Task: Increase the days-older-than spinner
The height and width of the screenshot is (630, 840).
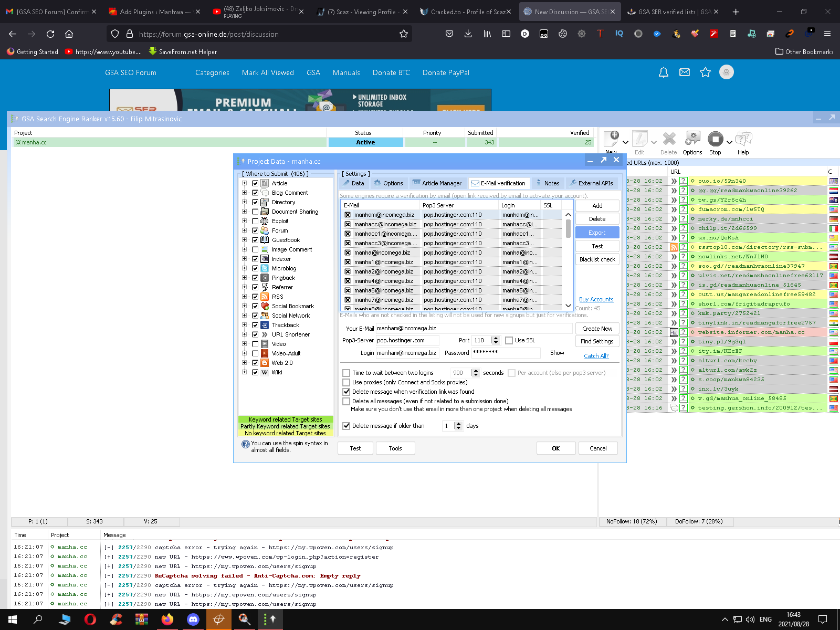Action: point(458,424)
